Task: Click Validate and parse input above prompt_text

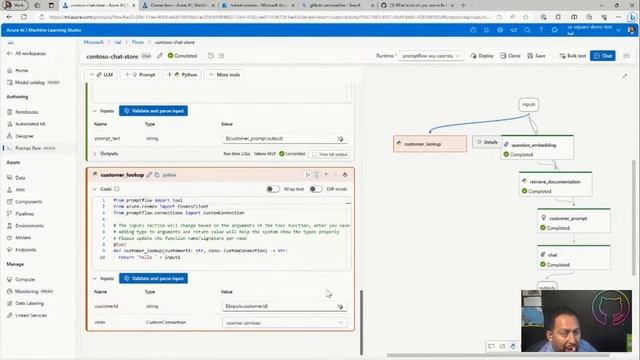Action: point(153,111)
